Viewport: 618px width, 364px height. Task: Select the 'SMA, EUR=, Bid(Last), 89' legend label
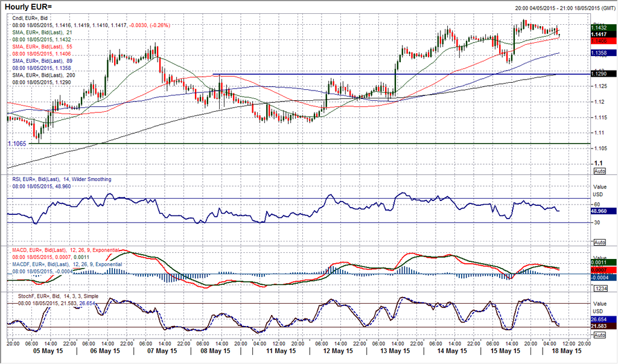[42, 61]
